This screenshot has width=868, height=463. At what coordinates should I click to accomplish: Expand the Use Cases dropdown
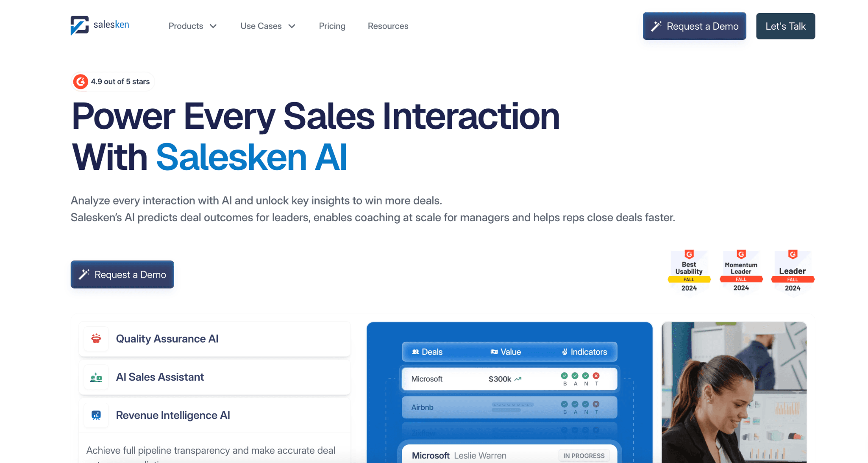point(267,26)
